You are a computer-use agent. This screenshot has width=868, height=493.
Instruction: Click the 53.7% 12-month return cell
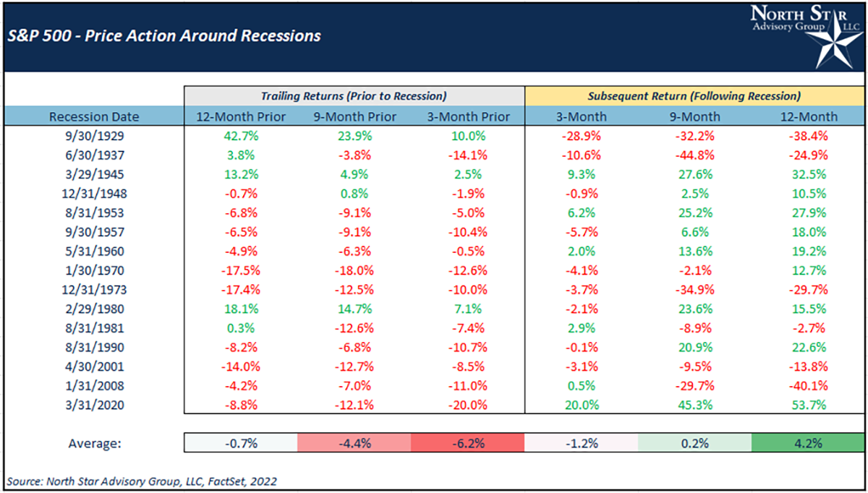tap(809, 405)
